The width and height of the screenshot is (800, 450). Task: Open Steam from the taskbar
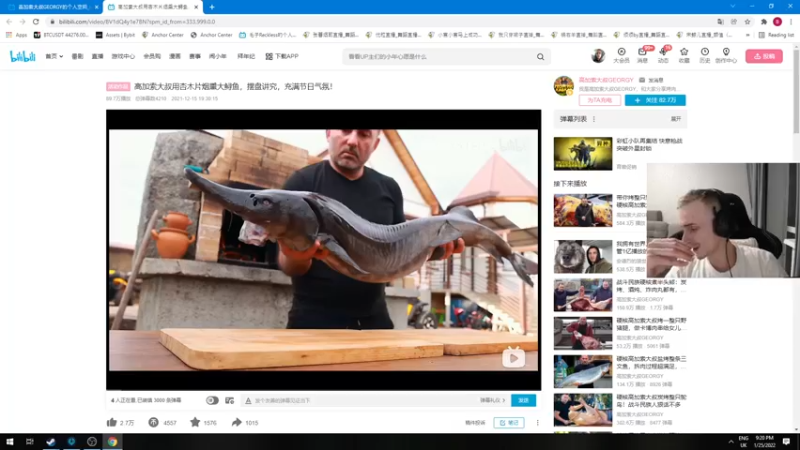51,442
